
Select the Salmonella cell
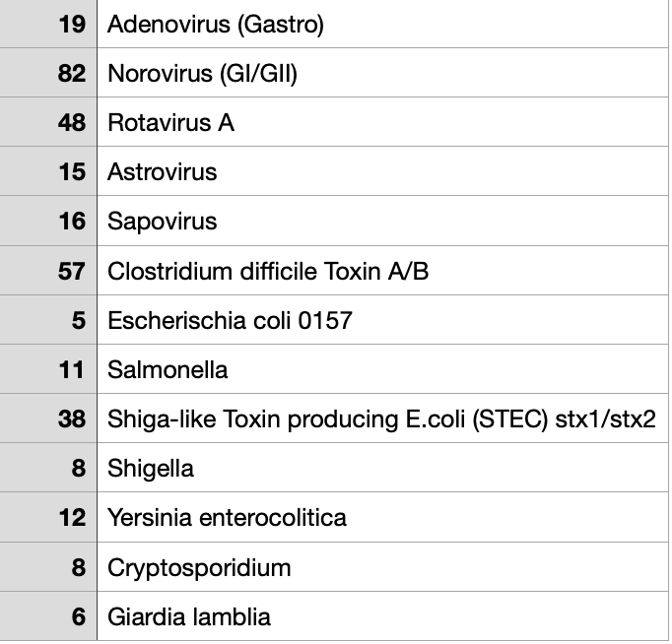point(382,369)
